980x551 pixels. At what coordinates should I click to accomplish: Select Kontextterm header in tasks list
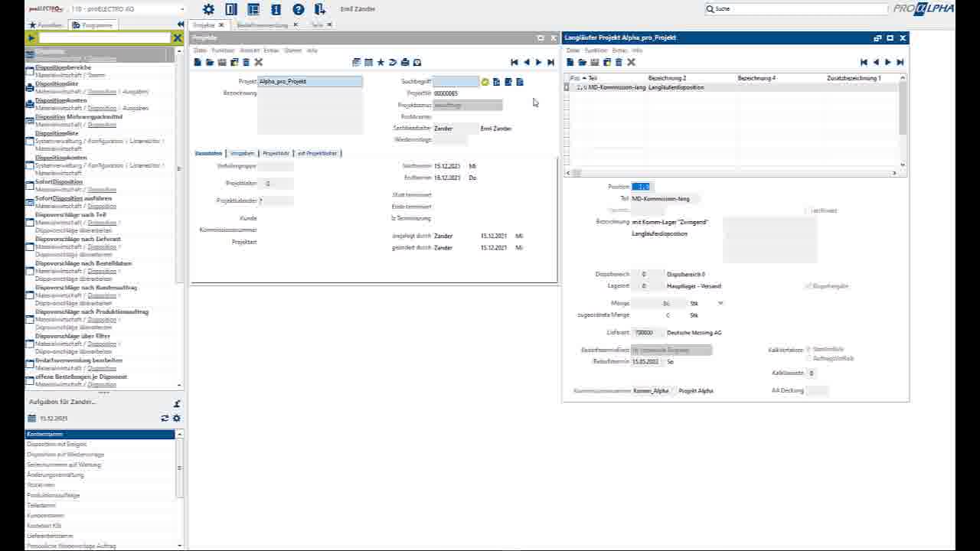coord(100,434)
